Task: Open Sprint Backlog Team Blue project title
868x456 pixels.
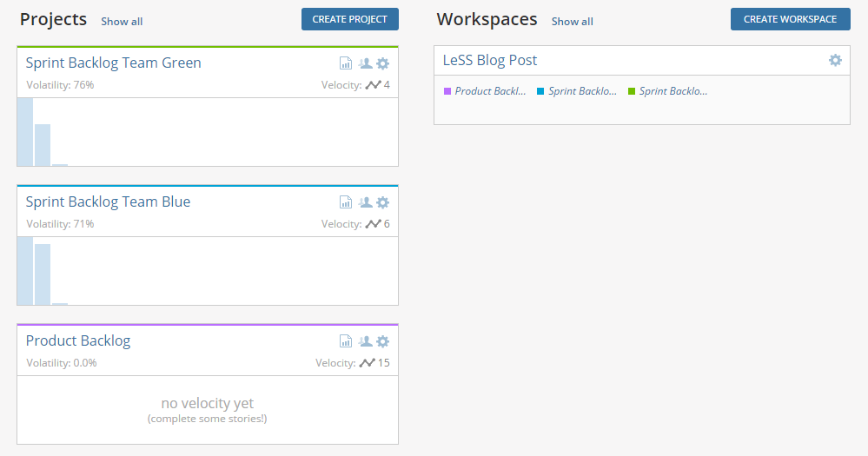Action: [108, 202]
